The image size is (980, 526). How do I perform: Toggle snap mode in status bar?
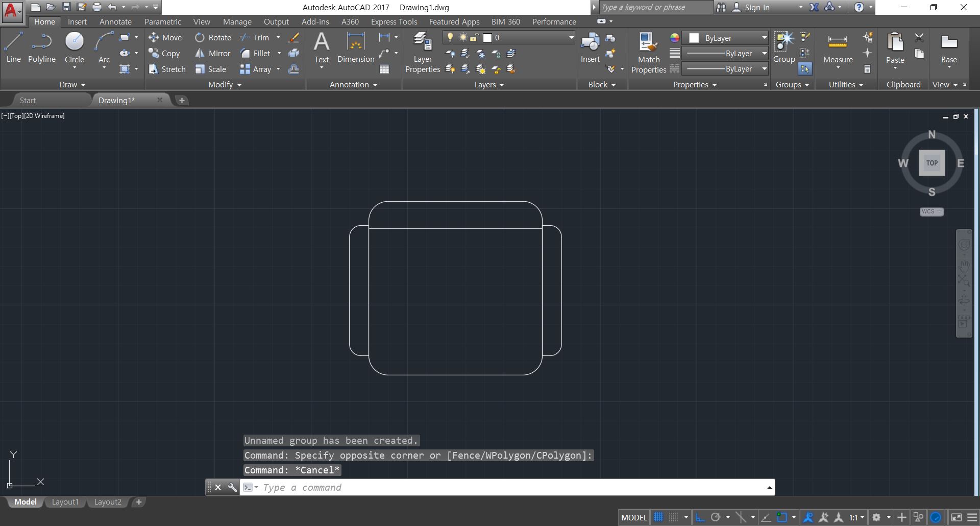tap(674, 517)
